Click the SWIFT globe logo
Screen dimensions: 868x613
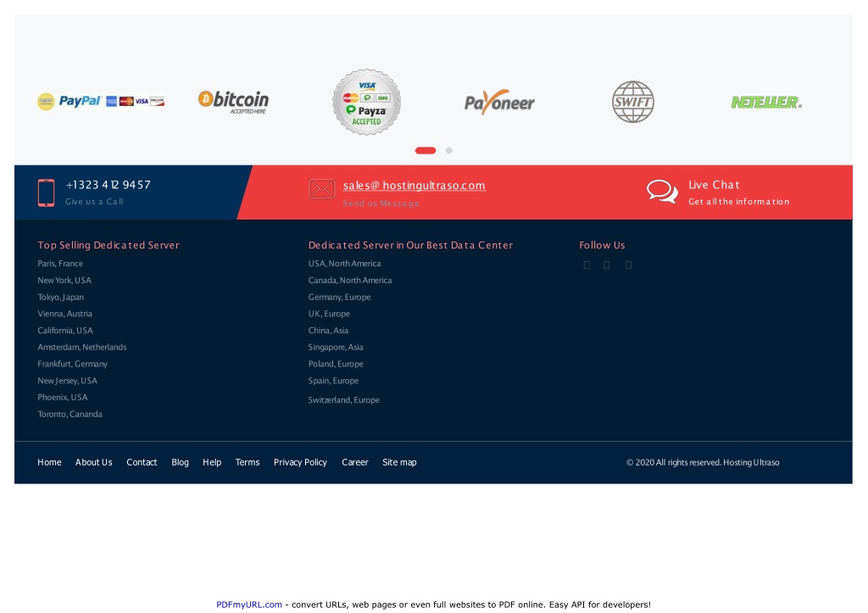632,102
